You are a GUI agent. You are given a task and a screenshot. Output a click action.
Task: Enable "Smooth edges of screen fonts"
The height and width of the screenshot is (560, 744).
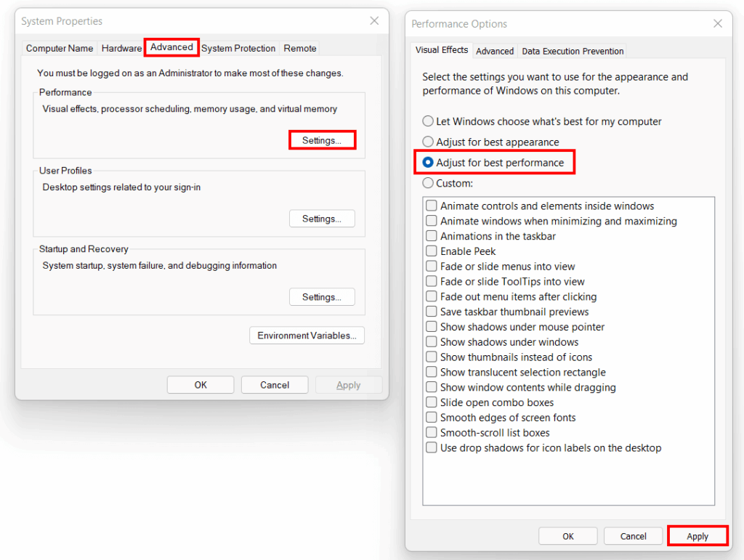(431, 418)
